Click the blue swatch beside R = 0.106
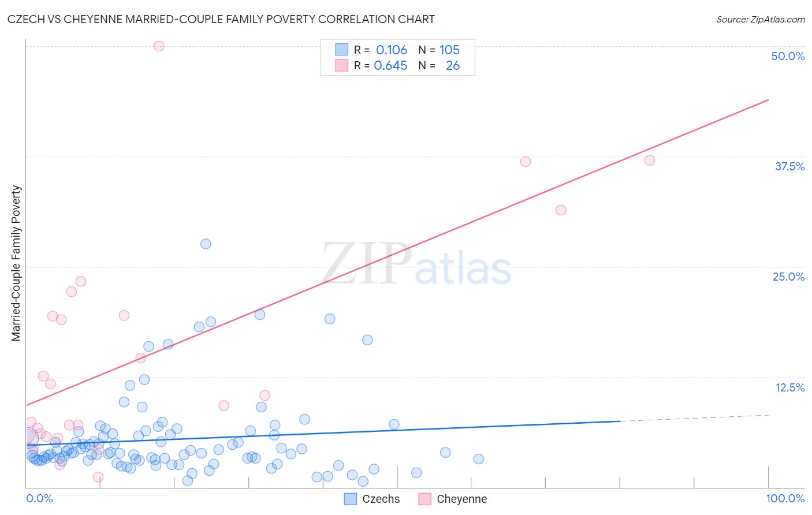The width and height of the screenshot is (812, 515). point(342,50)
